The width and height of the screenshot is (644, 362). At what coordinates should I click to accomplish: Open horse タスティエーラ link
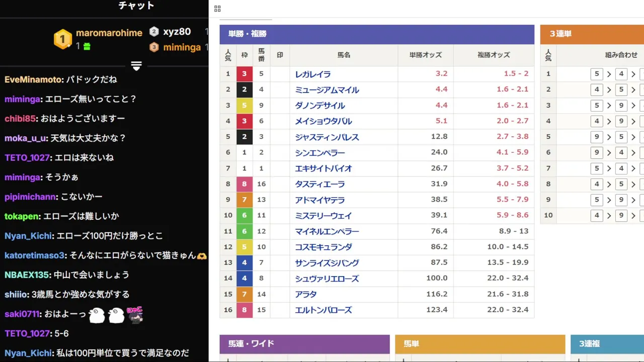click(x=319, y=185)
